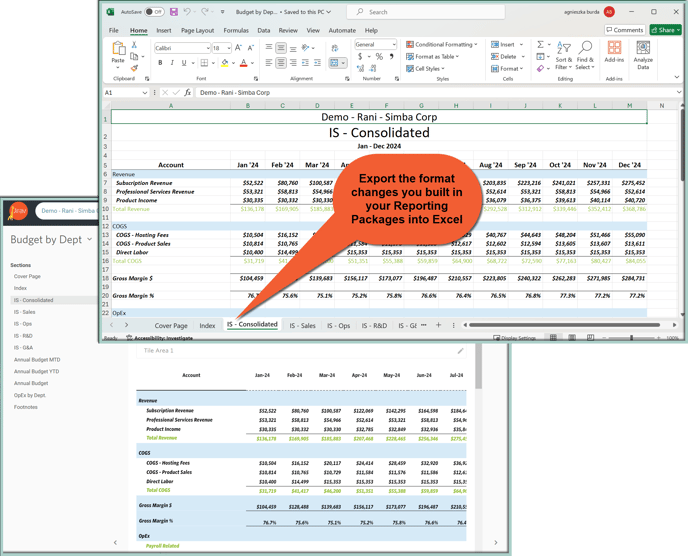
Task: Open Find & Select
Action: pos(585,55)
